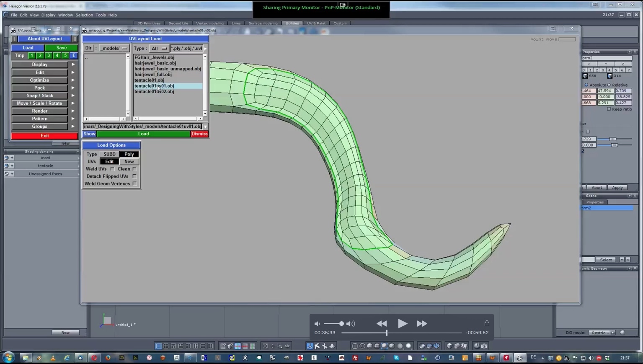Fast-forward the video playback
This screenshot has height=364, width=643.
coord(422,324)
